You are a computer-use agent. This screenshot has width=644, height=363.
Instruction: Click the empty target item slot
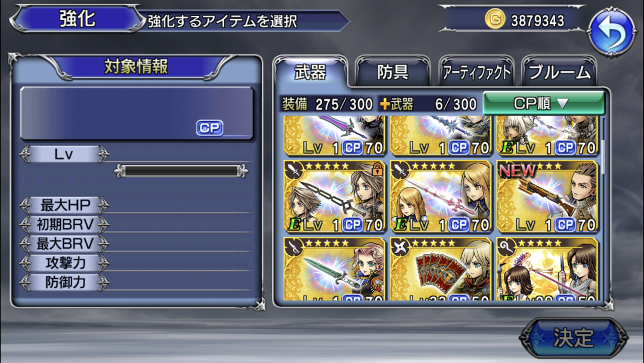pyautogui.click(x=137, y=113)
